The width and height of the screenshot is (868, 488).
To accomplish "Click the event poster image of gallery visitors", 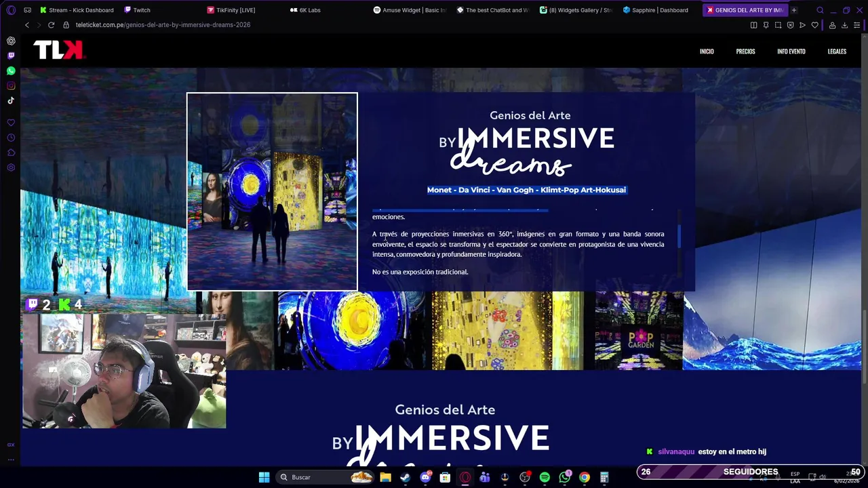I will coord(272,192).
